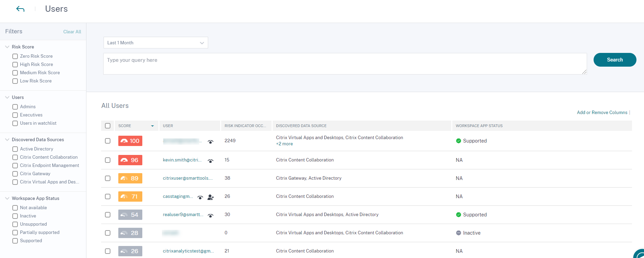Check Partially supported status filter
The image size is (644, 258).
tap(15, 233)
